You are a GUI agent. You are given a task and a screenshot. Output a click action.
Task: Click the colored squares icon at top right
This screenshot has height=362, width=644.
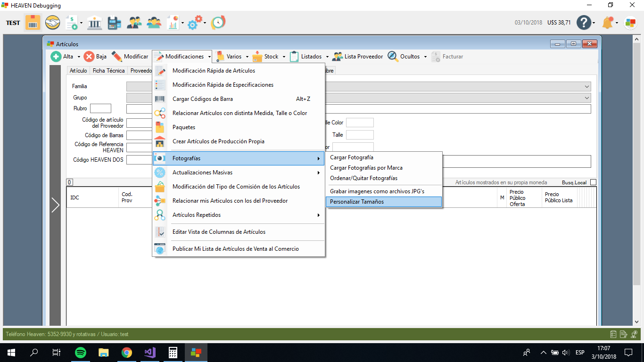[630, 23]
